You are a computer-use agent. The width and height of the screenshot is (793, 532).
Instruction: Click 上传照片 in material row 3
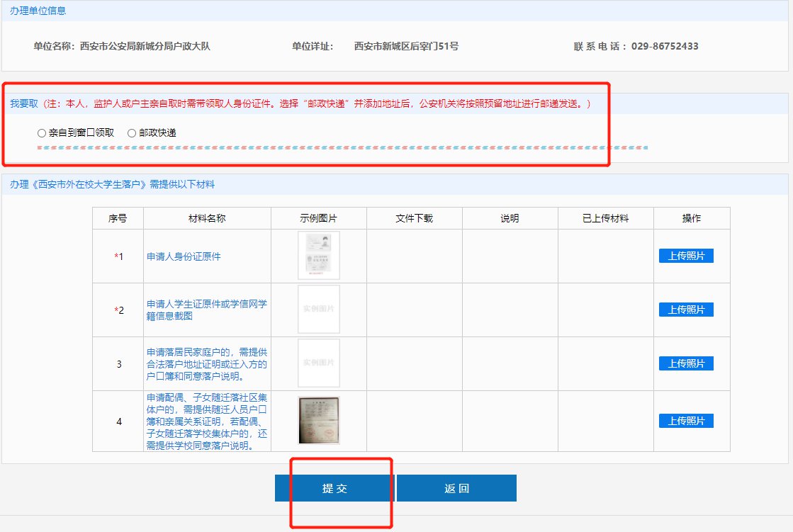coord(686,363)
